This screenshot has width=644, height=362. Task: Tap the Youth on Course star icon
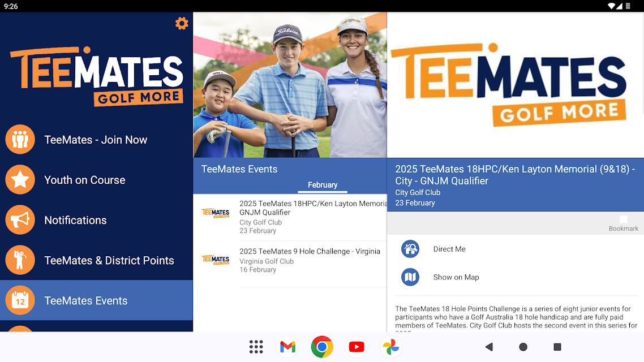tap(20, 180)
